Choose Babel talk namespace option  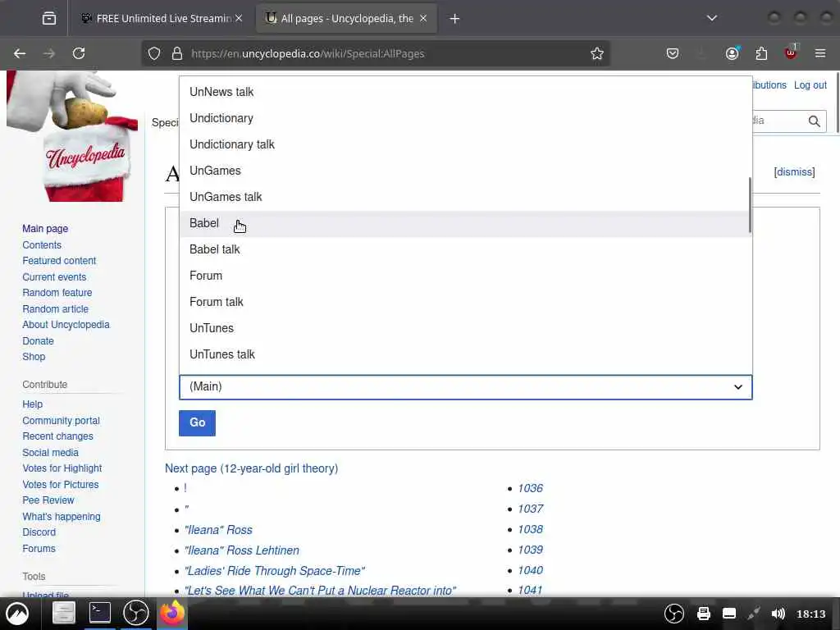tap(465, 249)
